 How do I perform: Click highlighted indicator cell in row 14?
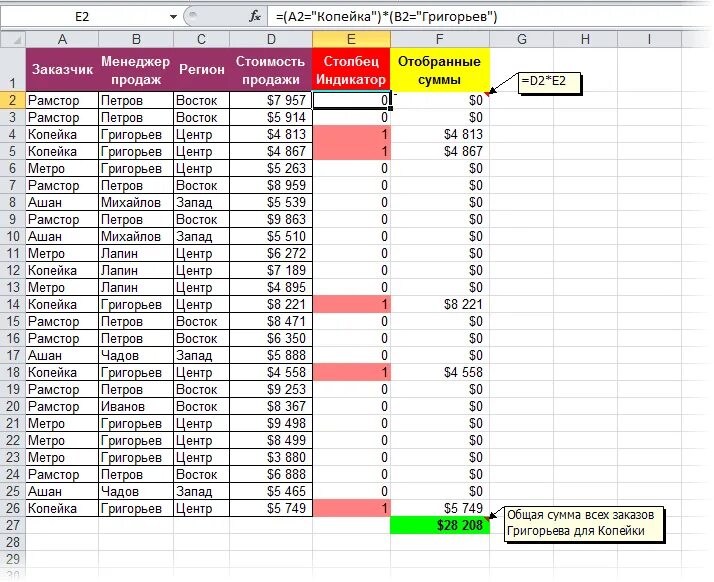(351, 304)
